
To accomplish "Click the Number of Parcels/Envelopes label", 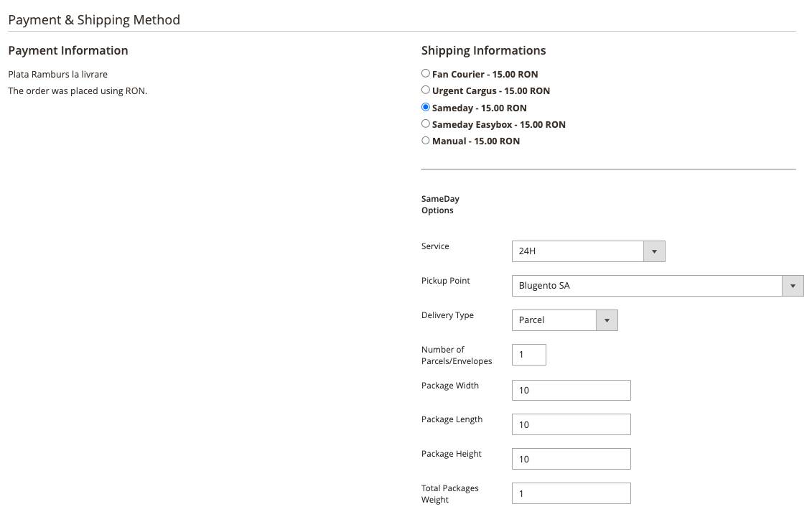I will tap(457, 355).
